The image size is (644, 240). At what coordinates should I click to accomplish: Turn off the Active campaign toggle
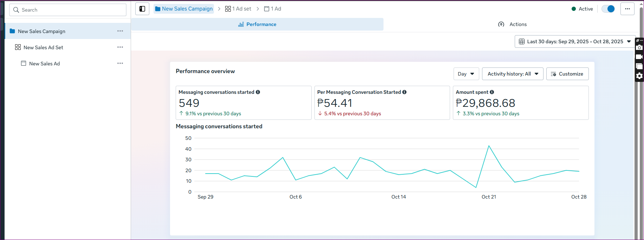(x=608, y=9)
